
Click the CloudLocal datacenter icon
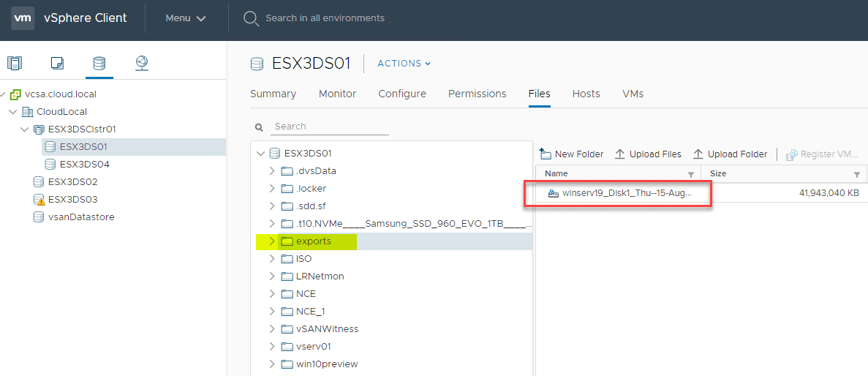[27, 112]
